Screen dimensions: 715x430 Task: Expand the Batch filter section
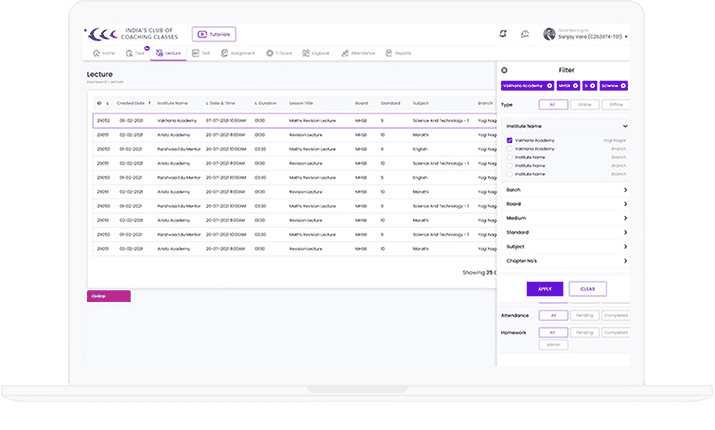625,189
